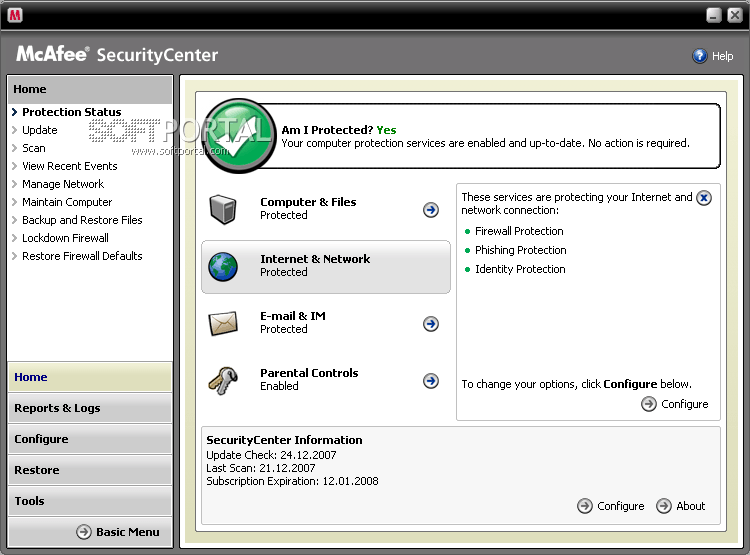Viewport: 750px width, 555px height.
Task: Click the Internet & Network globe icon
Action: [x=223, y=266]
